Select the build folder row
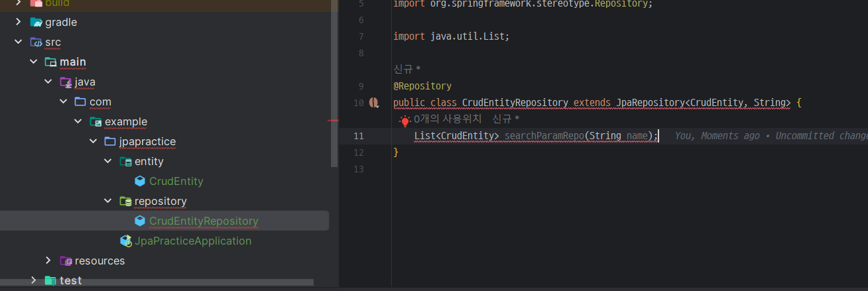868x291 pixels. point(164,3)
